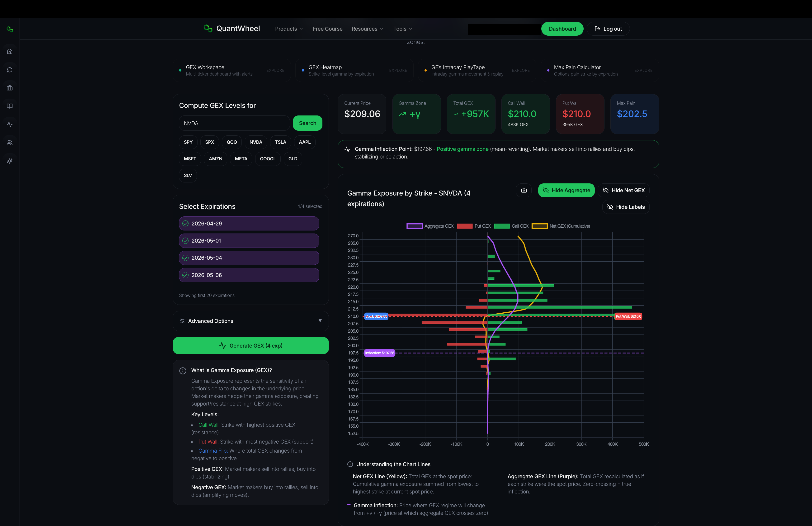This screenshot has height=526, width=812.
Task: Select the META ticker chip
Action: click(241, 159)
